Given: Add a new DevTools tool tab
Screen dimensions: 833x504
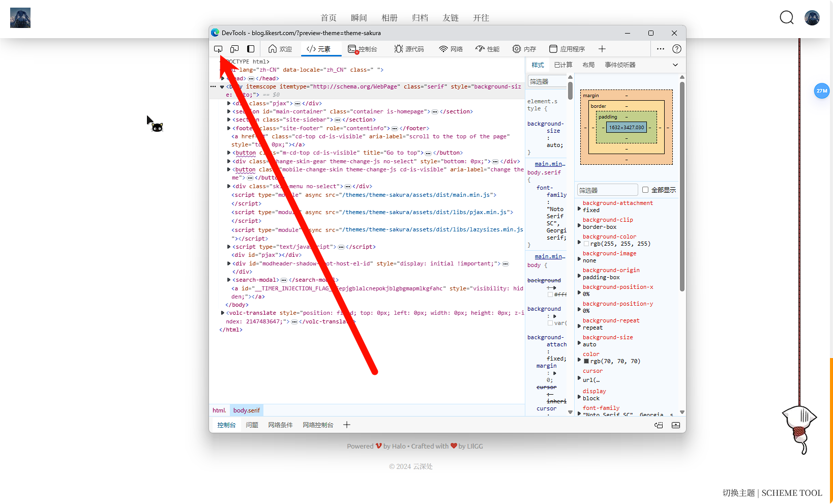Looking at the screenshot, I should 602,49.
